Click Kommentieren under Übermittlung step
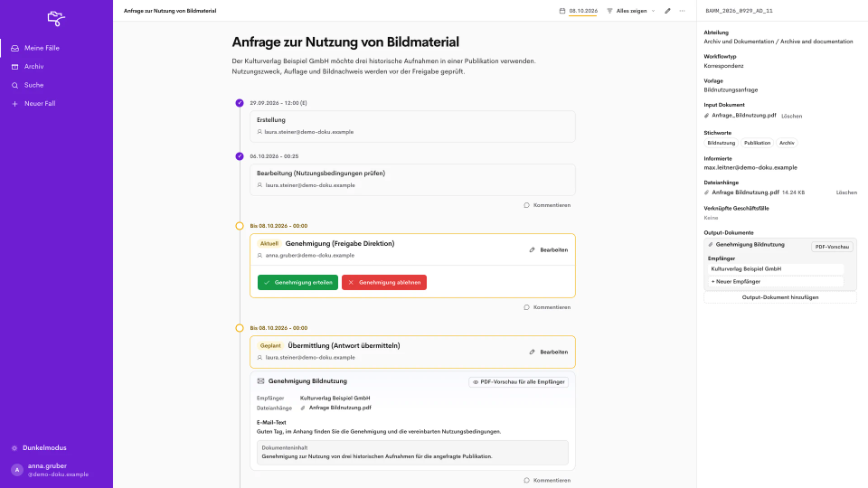The image size is (868, 488). [547, 480]
